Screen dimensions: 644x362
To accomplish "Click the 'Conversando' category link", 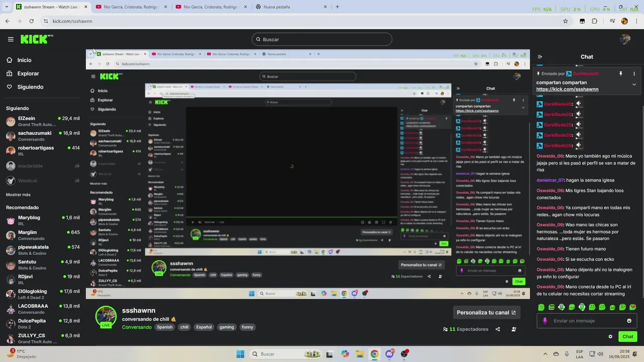I will pyautogui.click(x=136, y=327).
